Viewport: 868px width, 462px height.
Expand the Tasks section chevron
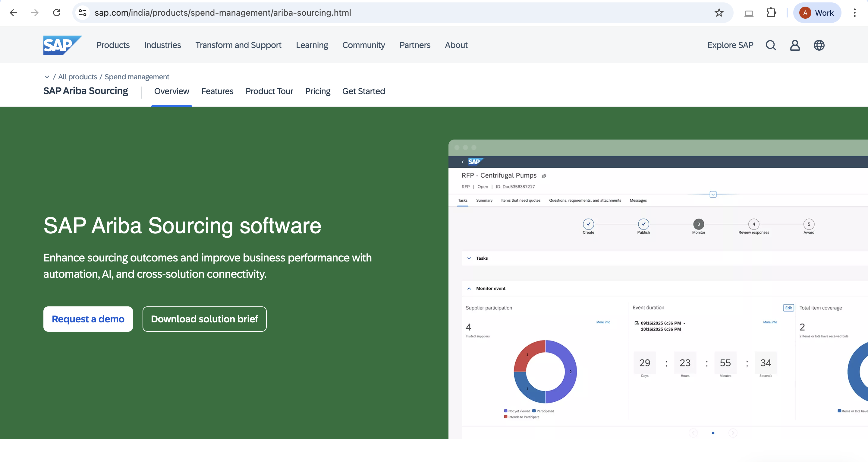pyautogui.click(x=469, y=258)
